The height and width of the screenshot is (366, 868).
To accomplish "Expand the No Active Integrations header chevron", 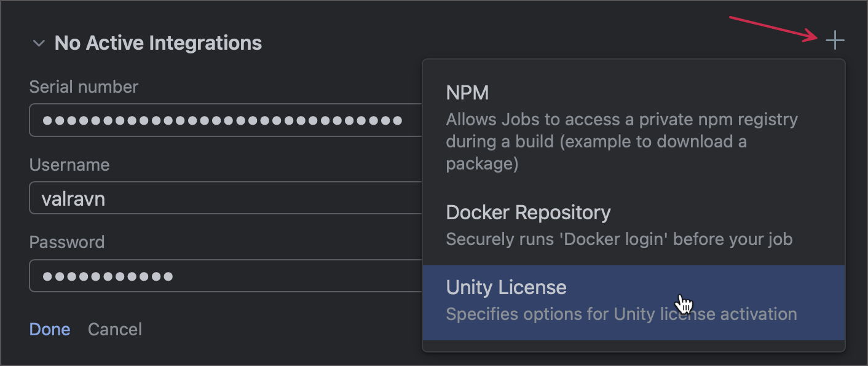I will pos(39,43).
